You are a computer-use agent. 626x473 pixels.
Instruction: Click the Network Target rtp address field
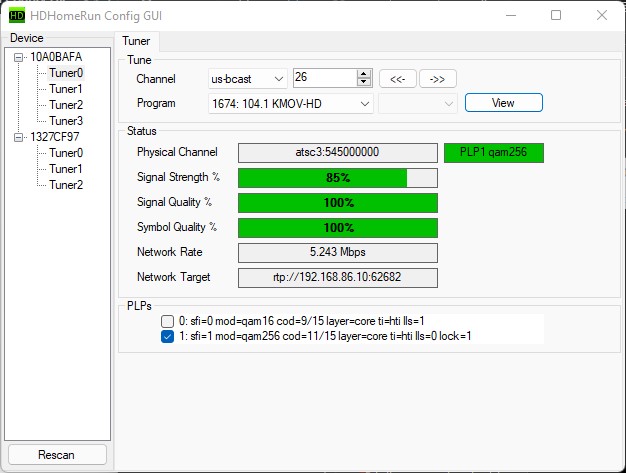pos(338,278)
